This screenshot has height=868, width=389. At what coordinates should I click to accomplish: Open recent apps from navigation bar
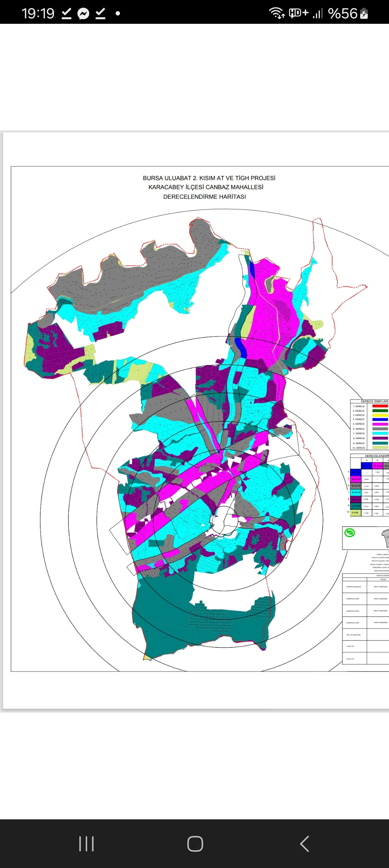[86, 843]
